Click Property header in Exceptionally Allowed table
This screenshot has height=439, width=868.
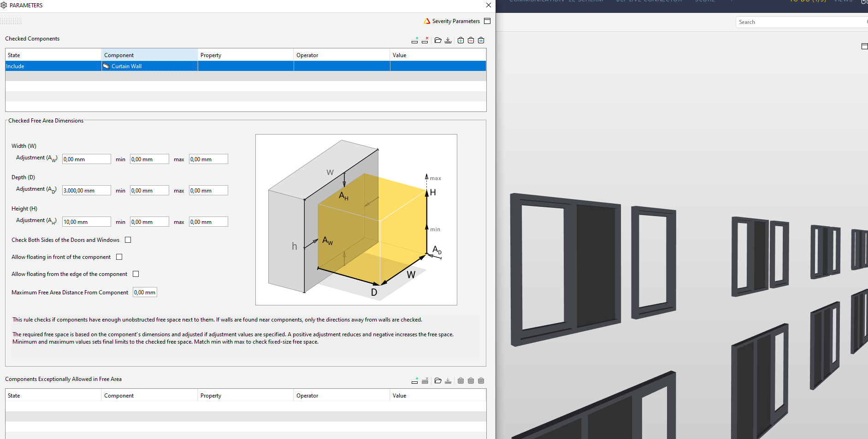tap(246, 395)
